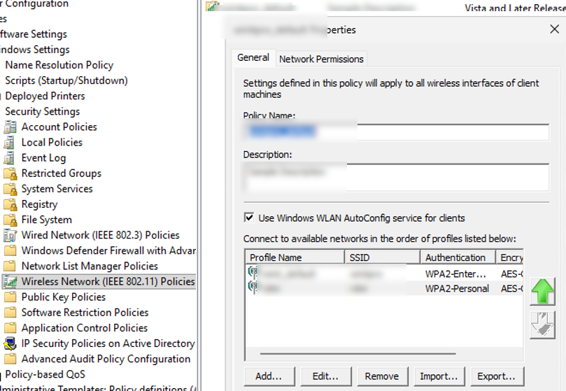This screenshot has width=566, height=391.
Task: Click the Software Restriction Policies folder icon
Action: tap(10, 313)
